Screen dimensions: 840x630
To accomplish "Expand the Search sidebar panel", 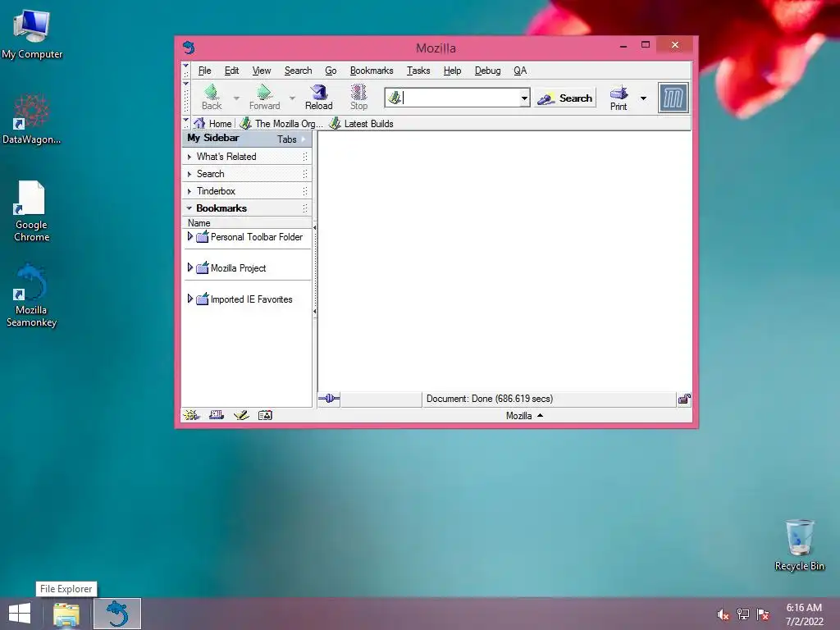I will pyautogui.click(x=247, y=174).
